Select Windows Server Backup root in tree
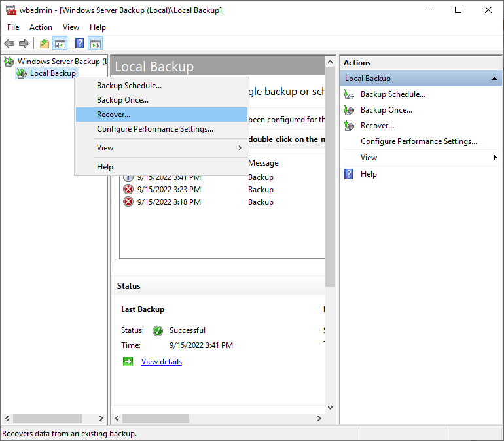This screenshot has width=504, height=441. pyautogui.click(x=62, y=62)
